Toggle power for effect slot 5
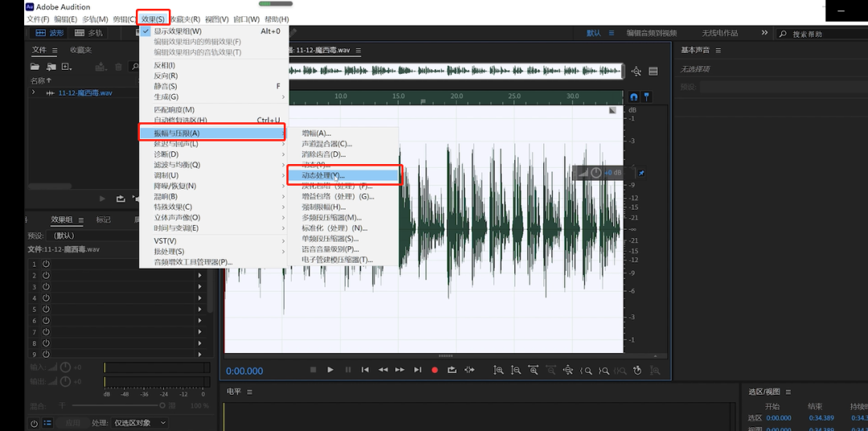Screen dimensions: 868x431 46,309
